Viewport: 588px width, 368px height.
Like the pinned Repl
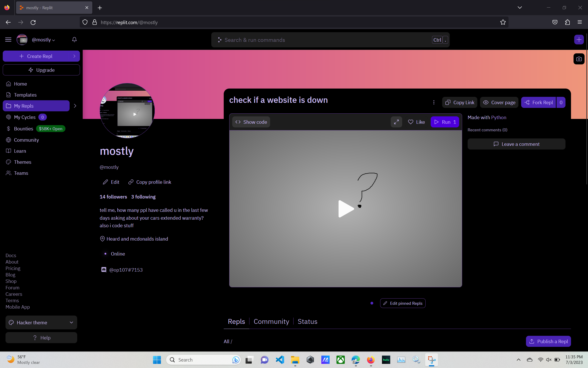pyautogui.click(x=416, y=122)
